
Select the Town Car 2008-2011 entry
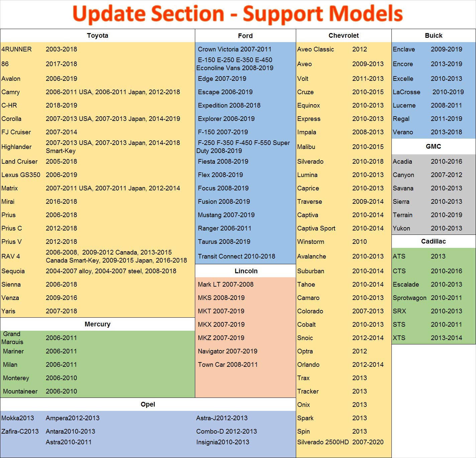[x=228, y=364]
